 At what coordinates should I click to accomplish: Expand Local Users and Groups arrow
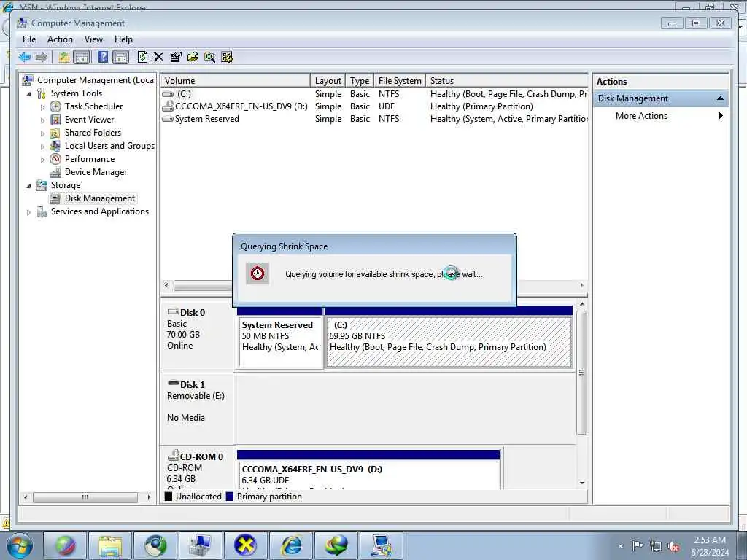point(42,147)
